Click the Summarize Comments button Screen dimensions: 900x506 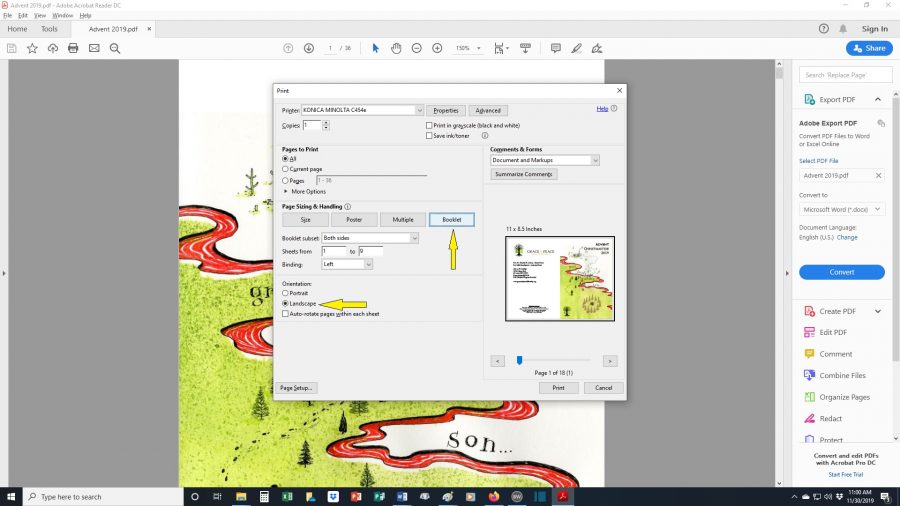(x=523, y=174)
